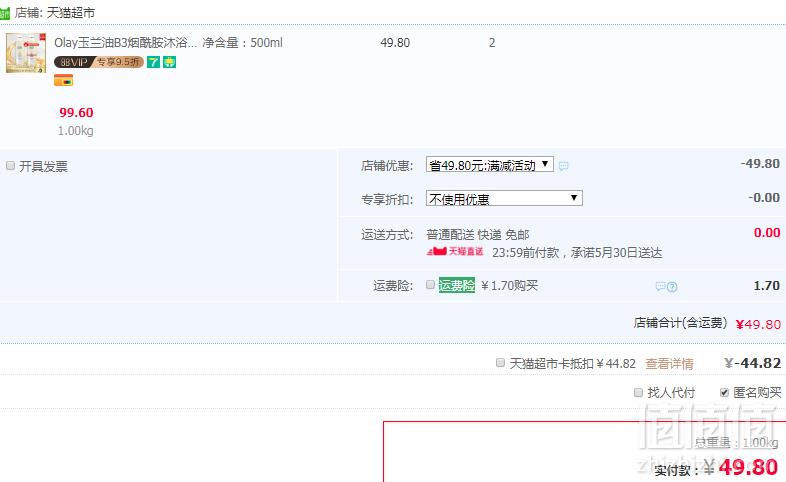Check the 找人代付 option
Image resolution: width=786 pixels, height=482 pixels.
pyautogui.click(x=638, y=392)
